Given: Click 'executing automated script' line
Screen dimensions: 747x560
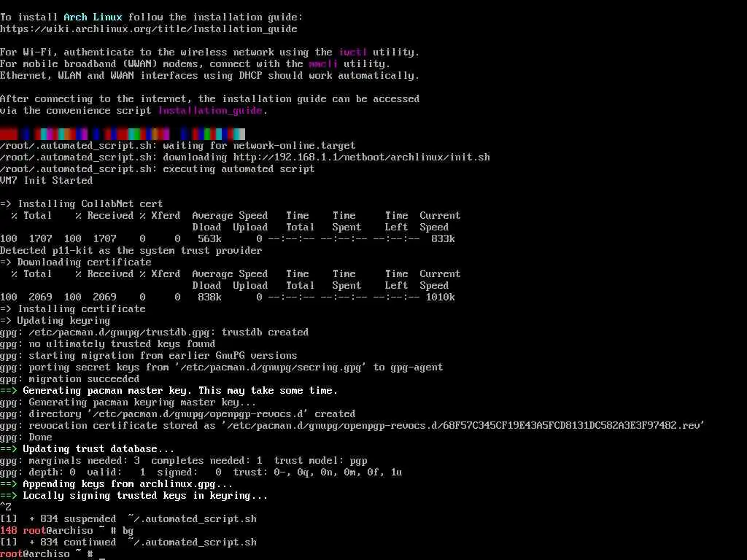Looking at the screenshot, I should pyautogui.click(x=158, y=169).
